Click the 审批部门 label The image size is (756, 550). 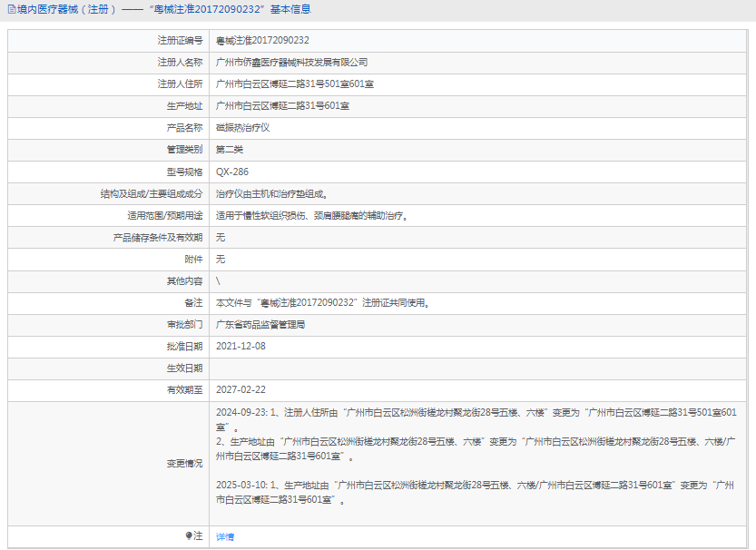(184, 324)
